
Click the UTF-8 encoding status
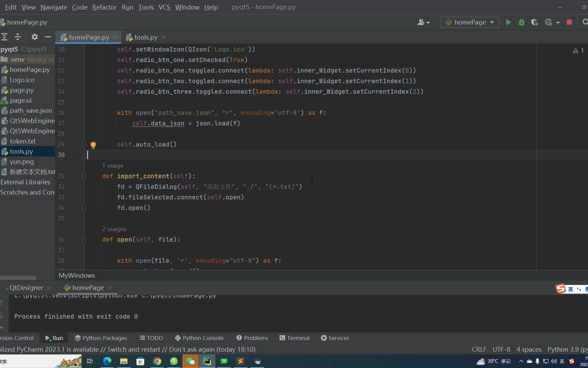[x=502, y=349]
